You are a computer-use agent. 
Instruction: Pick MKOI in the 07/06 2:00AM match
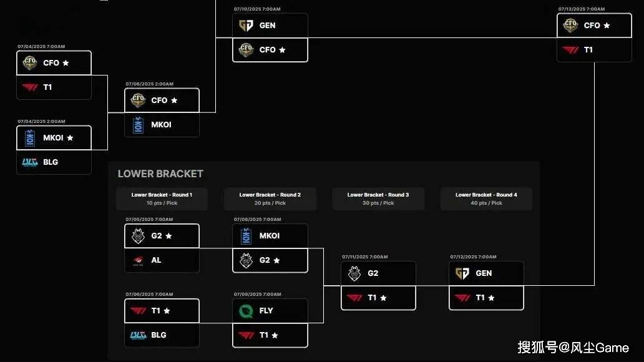(x=162, y=125)
